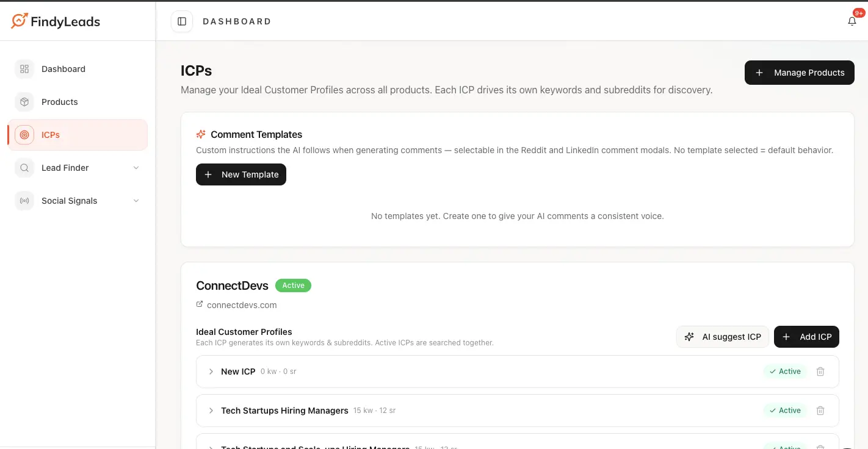Open Lead Finder menu item
This screenshot has height=449, width=868.
(78, 168)
